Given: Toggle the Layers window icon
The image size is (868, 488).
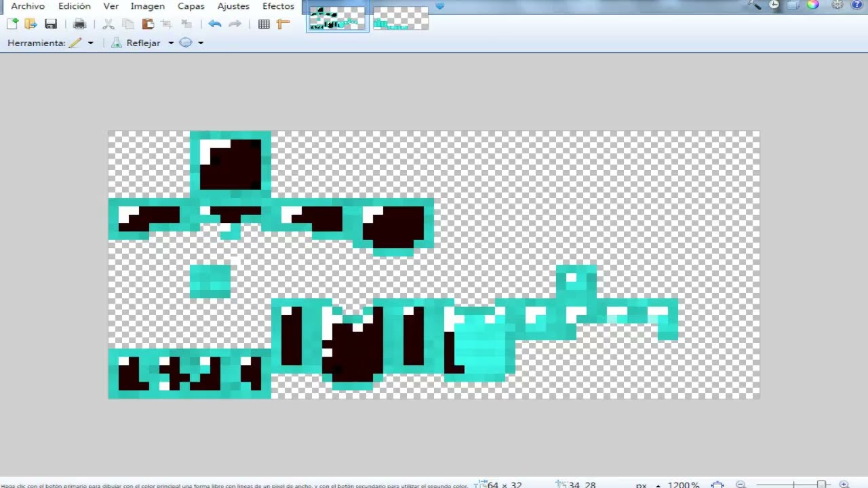Looking at the screenshot, I should click(793, 5).
